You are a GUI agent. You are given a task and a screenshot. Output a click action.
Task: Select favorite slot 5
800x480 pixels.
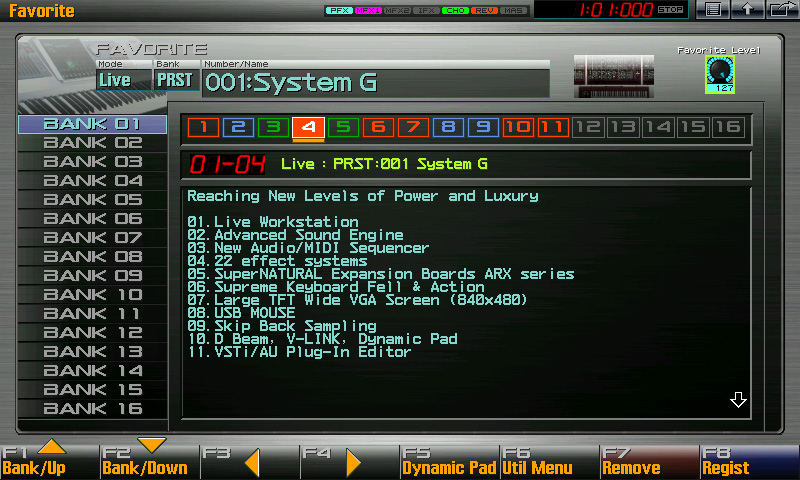click(343, 127)
